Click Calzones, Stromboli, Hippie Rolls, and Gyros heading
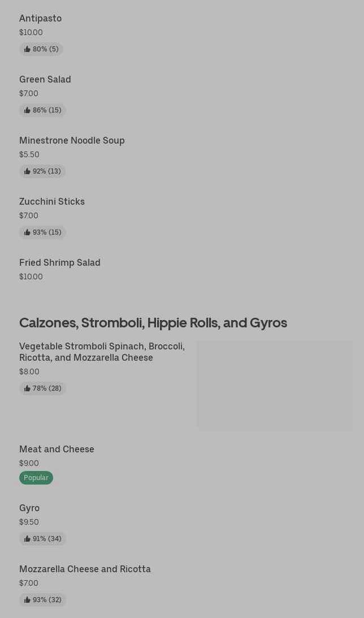This screenshot has height=618, width=364. point(153,323)
